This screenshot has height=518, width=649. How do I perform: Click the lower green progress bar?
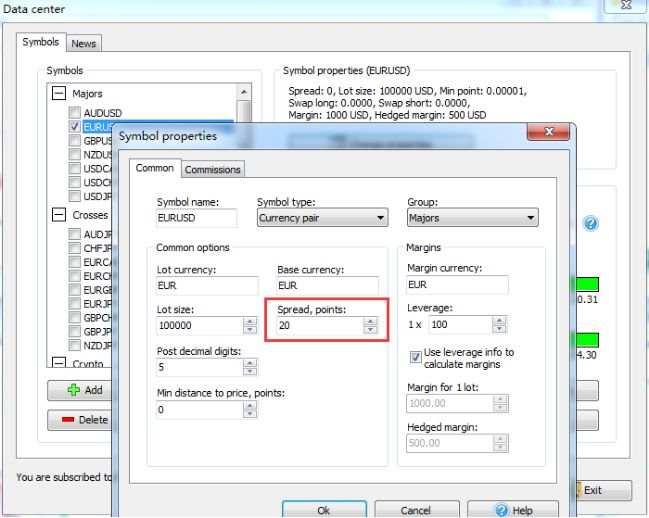(587, 340)
